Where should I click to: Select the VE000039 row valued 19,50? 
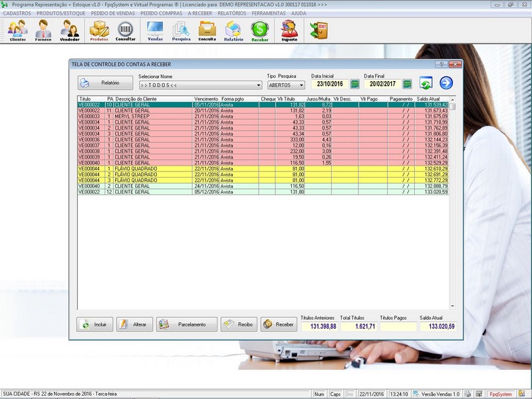point(263,157)
